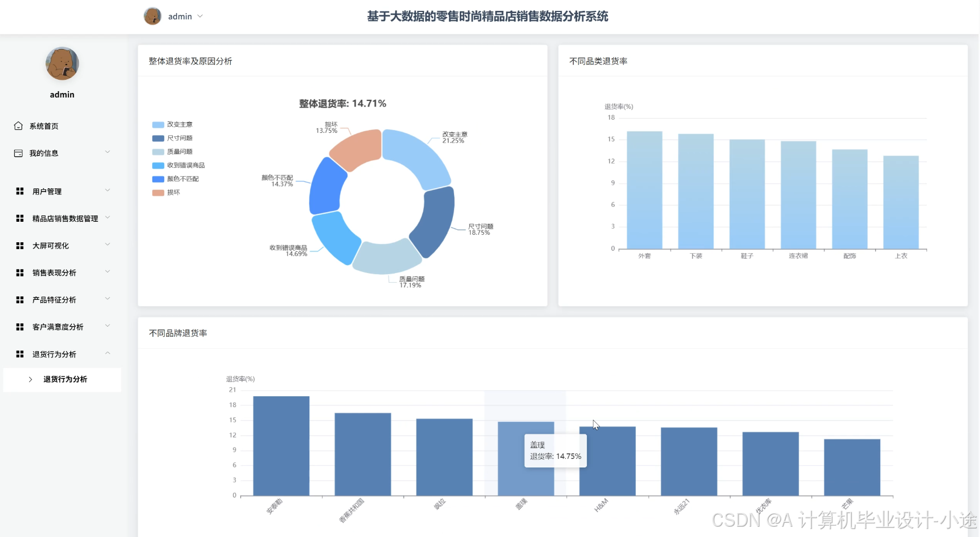
Task: Click the H&M bar in brand chart
Action: pyautogui.click(x=607, y=461)
